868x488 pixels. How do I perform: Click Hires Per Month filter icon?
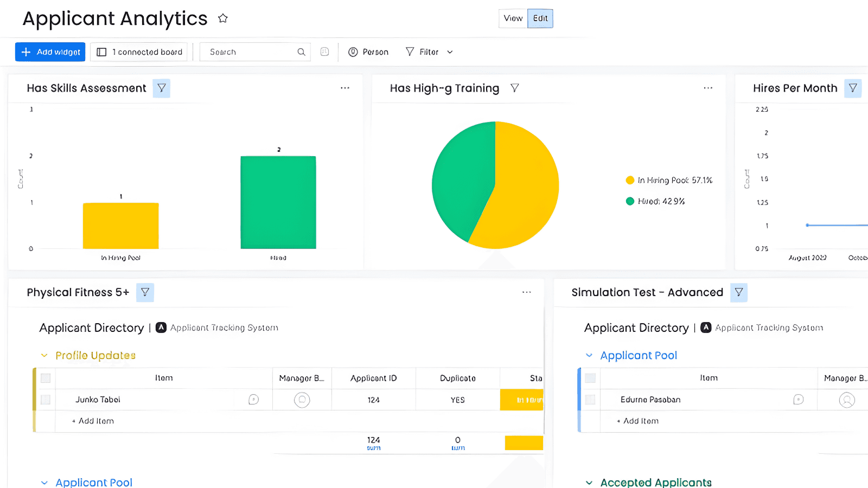coord(853,88)
